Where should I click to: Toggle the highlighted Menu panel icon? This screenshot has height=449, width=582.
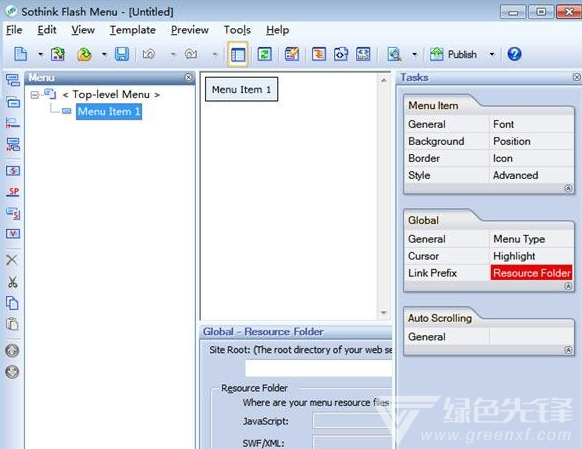[238, 55]
